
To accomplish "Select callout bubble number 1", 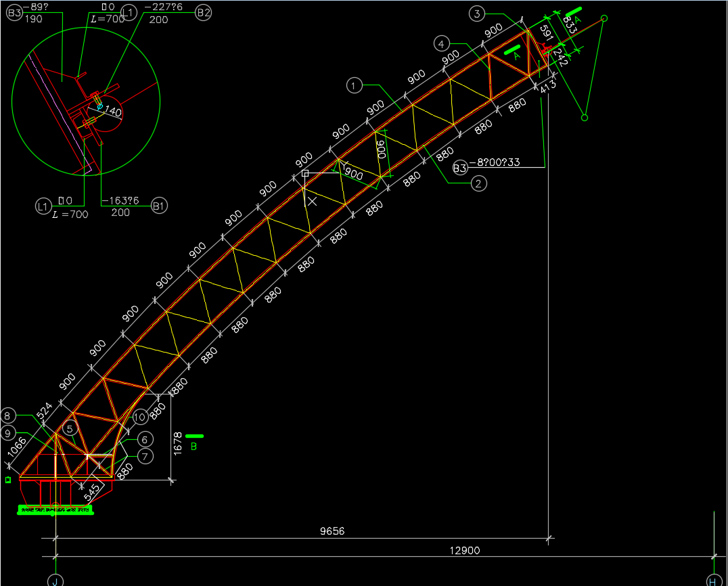I will click(355, 85).
